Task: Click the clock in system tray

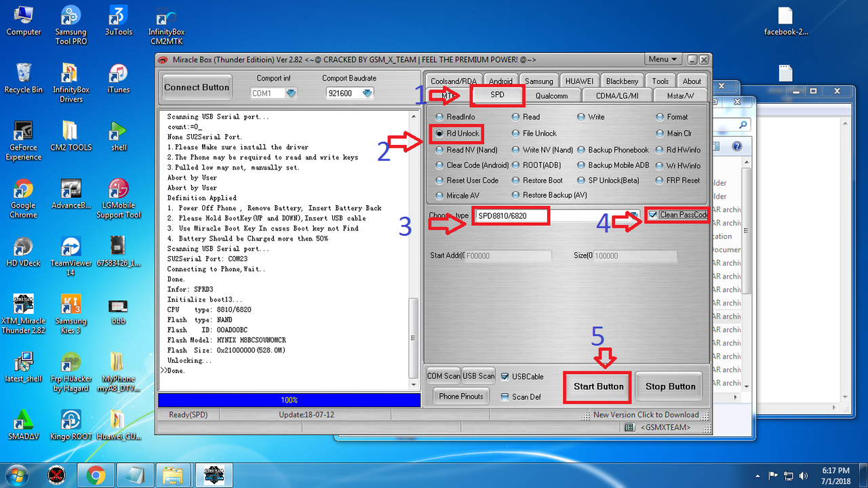Action: pyautogui.click(x=835, y=475)
